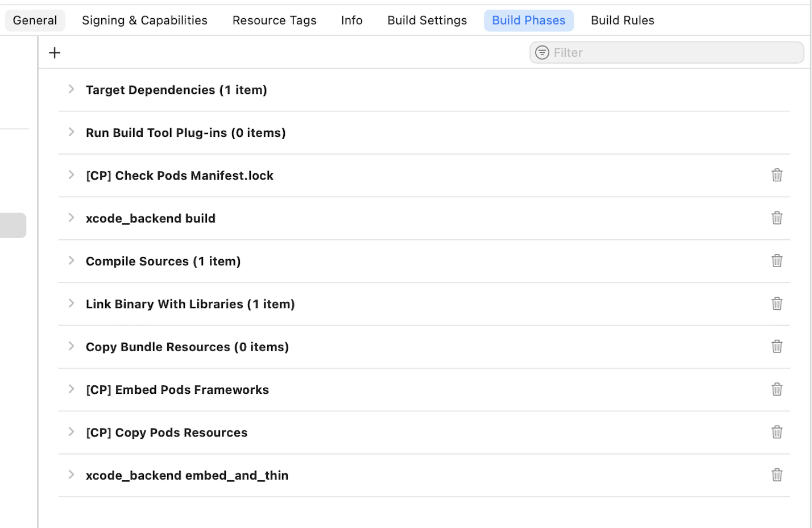This screenshot has width=812, height=528.
Task: Expand Link Binary With Libraries section
Action: (x=71, y=304)
